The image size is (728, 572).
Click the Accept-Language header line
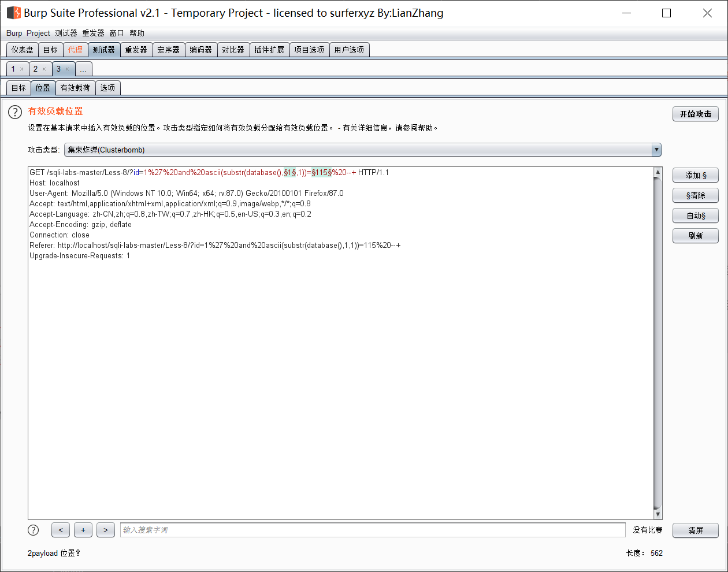170,214
